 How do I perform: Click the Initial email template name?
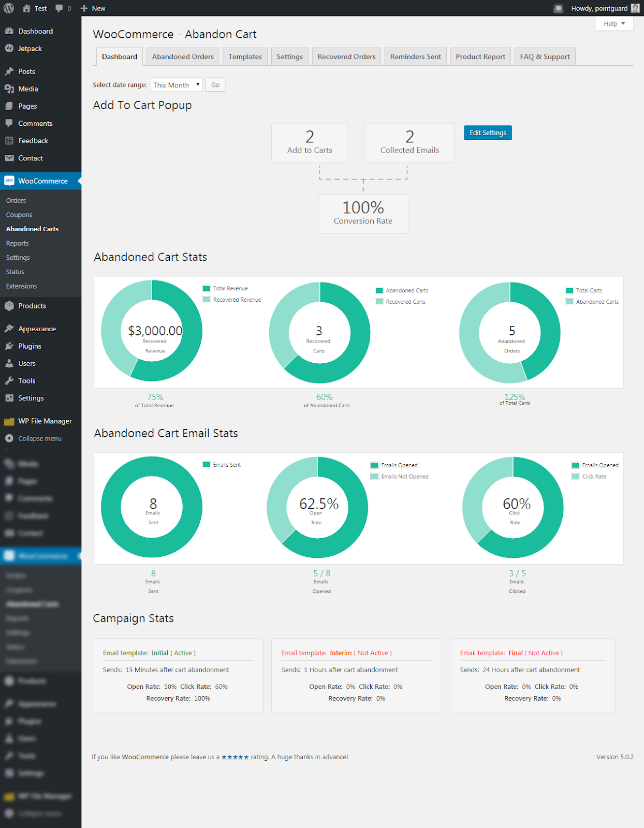(159, 653)
